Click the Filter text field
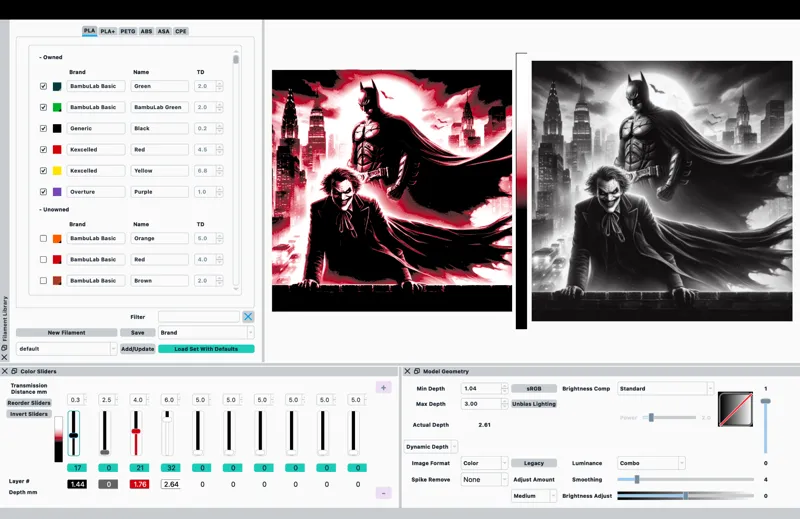 click(198, 316)
